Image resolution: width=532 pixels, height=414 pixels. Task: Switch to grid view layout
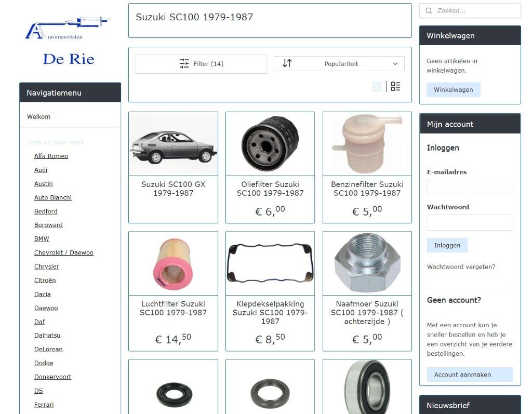pyautogui.click(x=377, y=86)
